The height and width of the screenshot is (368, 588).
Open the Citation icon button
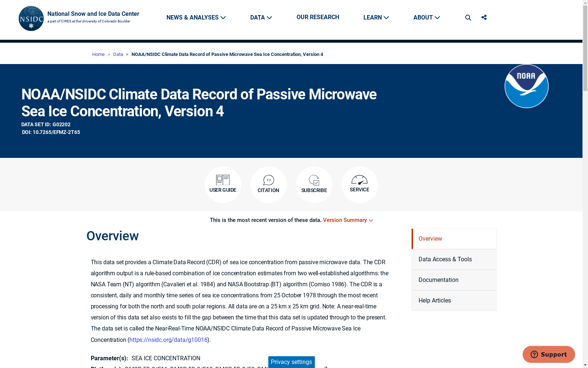point(269,185)
